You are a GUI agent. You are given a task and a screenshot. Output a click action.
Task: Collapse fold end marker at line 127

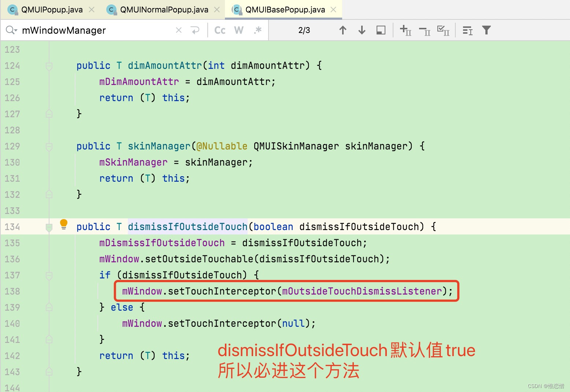tap(49, 114)
